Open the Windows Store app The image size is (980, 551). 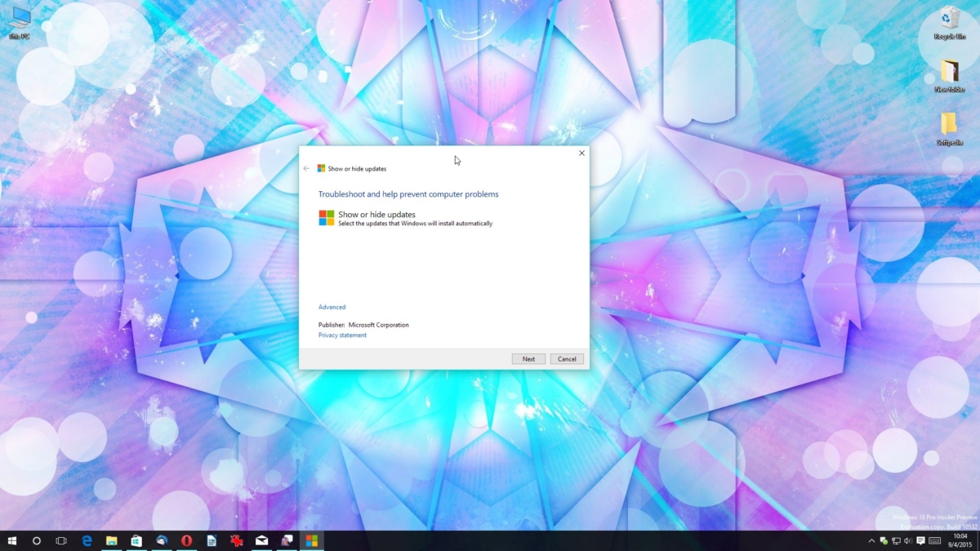tap(135, 540)
